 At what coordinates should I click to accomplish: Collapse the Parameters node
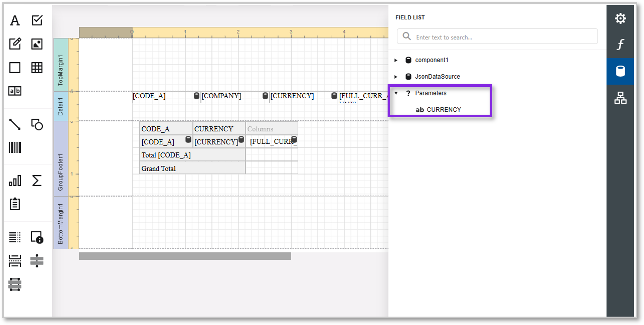pos(396,93)
